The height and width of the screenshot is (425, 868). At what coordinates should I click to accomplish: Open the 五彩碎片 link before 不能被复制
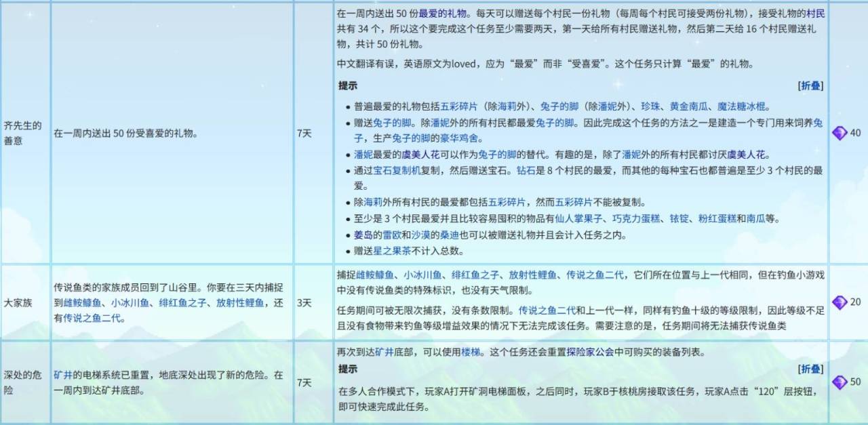point(574,202)
